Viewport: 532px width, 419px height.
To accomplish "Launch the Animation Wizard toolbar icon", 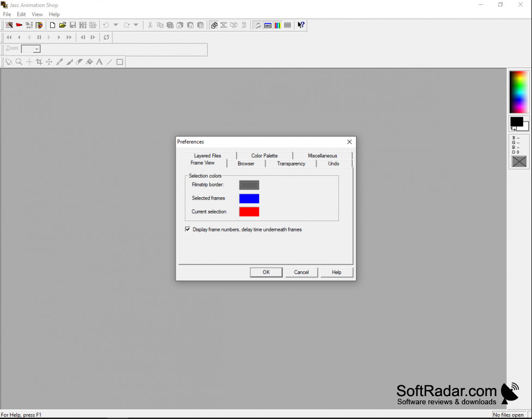I will pos(9,25).
